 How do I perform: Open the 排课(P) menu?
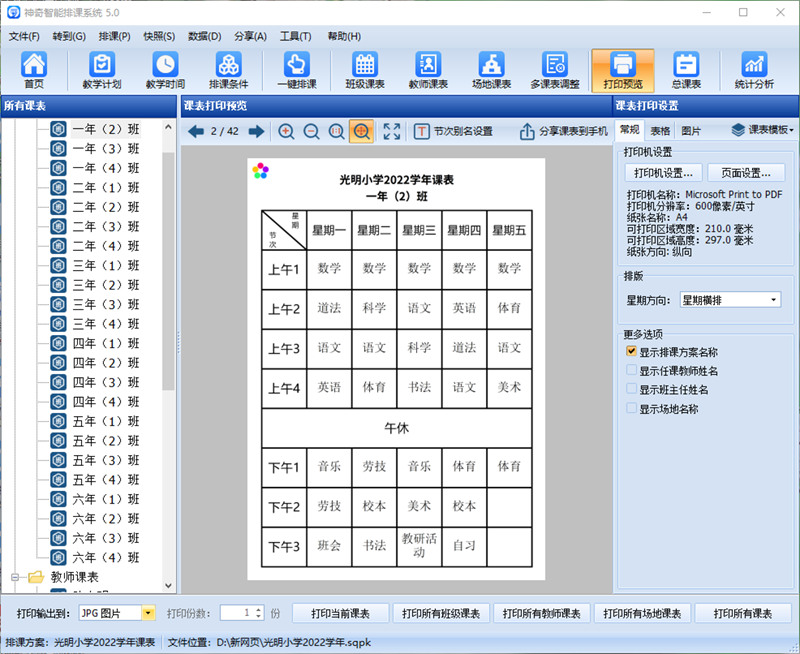[114, 36]
